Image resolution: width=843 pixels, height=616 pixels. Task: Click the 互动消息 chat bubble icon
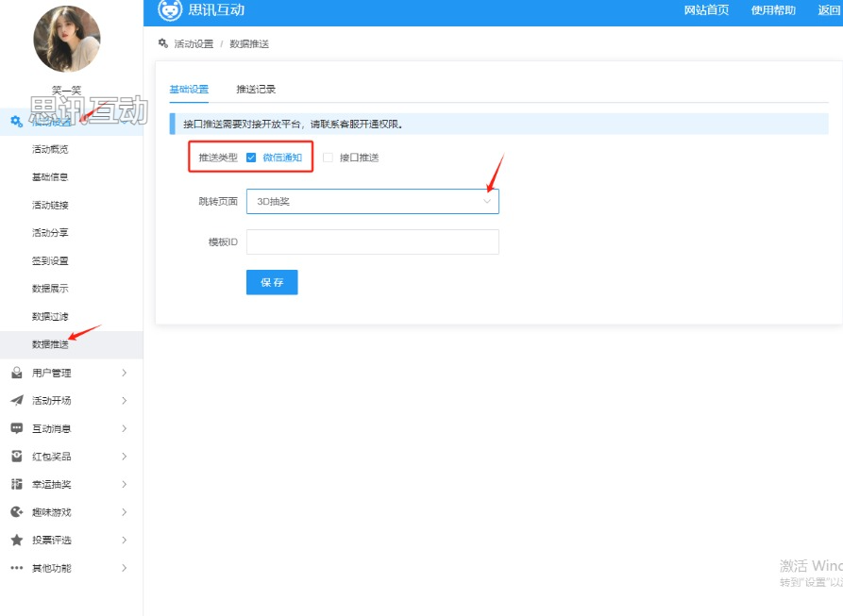point(16,428)
